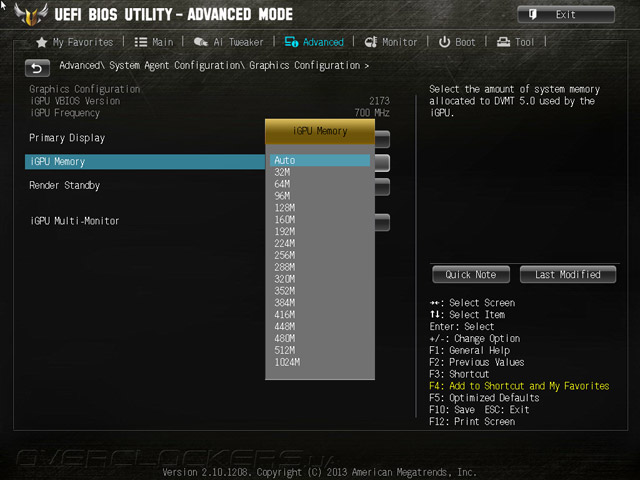Click the F5: Optimized Defaults hint
Viewport: 640px width, 480px height.
(x=484, y=398)
